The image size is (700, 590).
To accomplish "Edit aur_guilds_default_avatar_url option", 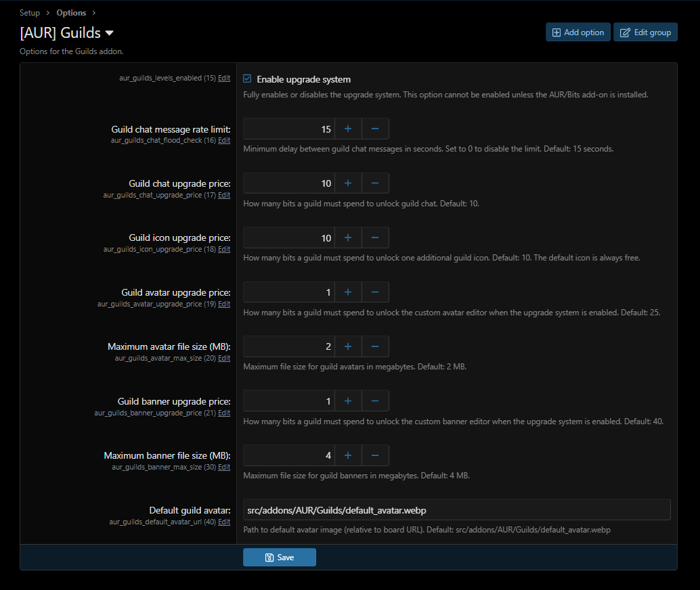I will click(224, 522).
